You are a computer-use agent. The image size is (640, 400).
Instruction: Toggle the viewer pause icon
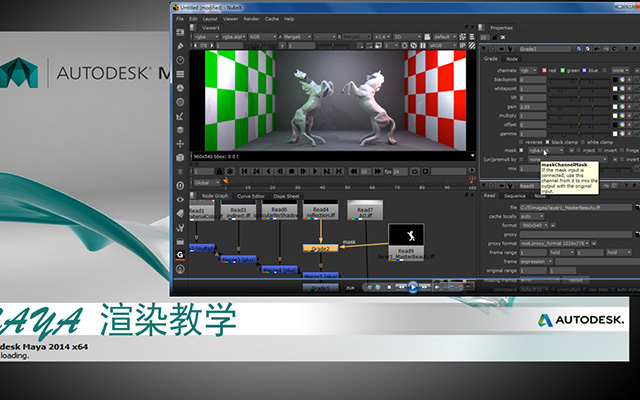pyautogui.click(x=423, y=45)
